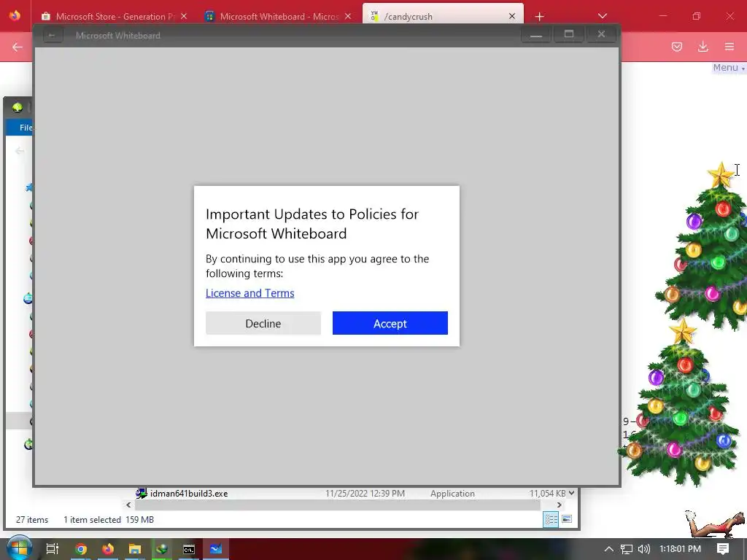The height and width of the screenshot is (560, 747).
Task: Open File Explorer from the taskbar
Action: click(x=135, y=549)
